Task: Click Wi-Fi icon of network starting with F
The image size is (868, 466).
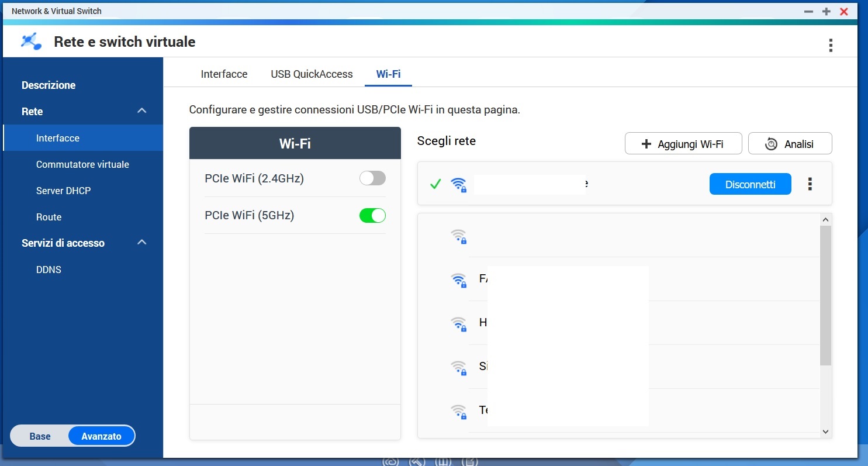Action: (x=458, y=279)
